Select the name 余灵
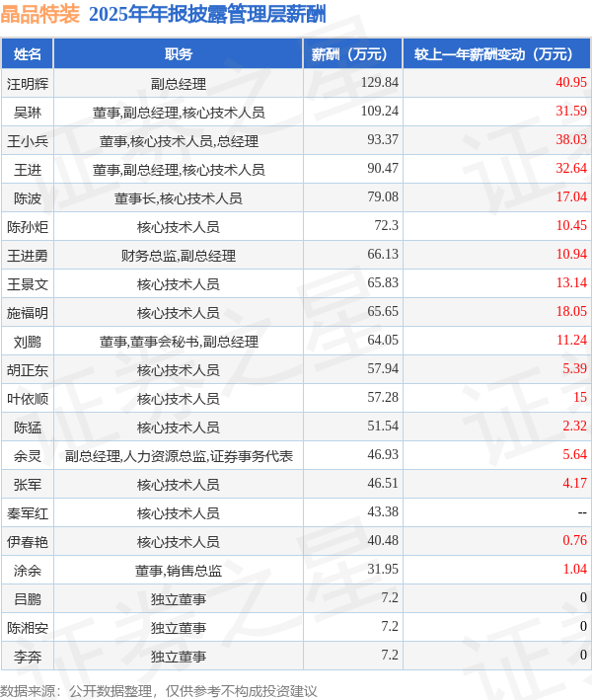 (28, 455)
